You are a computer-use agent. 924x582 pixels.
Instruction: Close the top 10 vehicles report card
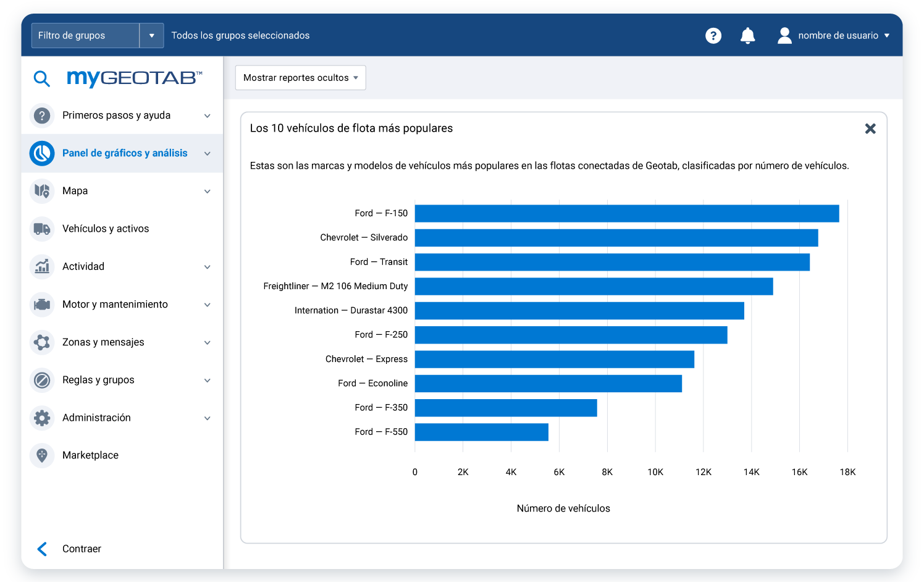pyautogui.click(x=870, y=129)
